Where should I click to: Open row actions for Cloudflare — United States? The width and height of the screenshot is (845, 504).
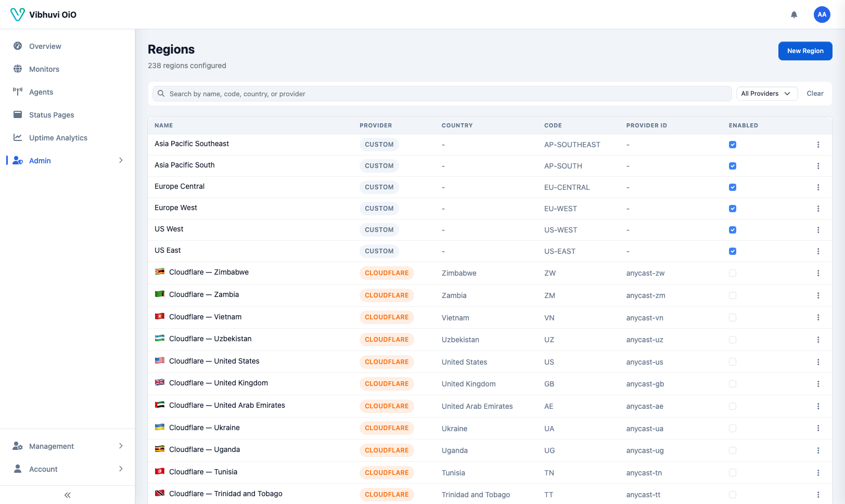pos(818,362)
